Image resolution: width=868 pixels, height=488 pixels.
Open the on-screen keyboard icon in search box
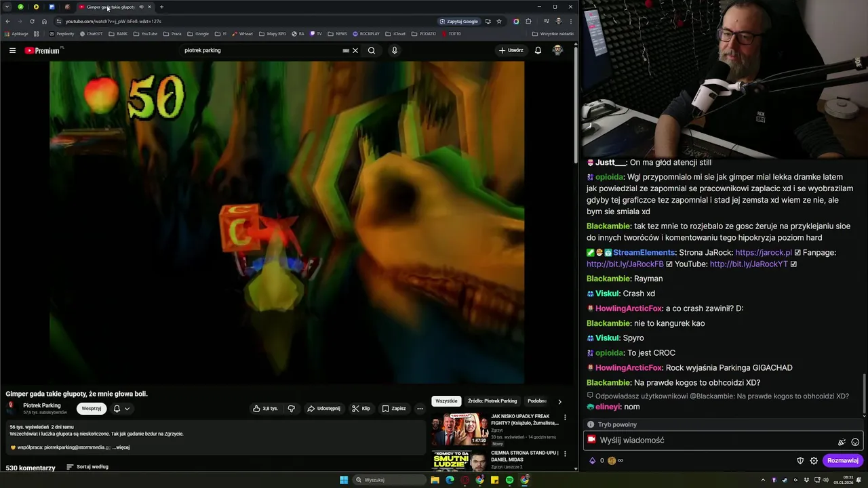pos(346,50)
